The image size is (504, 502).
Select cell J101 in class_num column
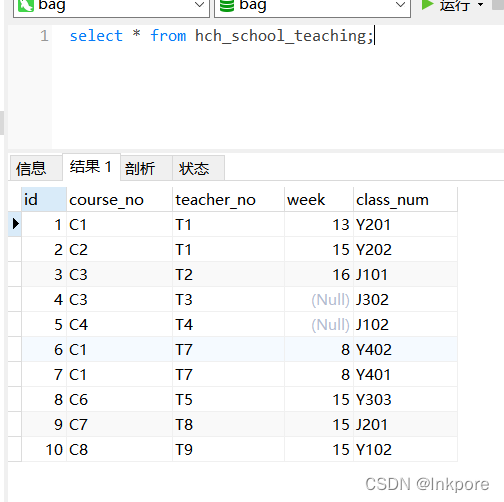(405, 274)
